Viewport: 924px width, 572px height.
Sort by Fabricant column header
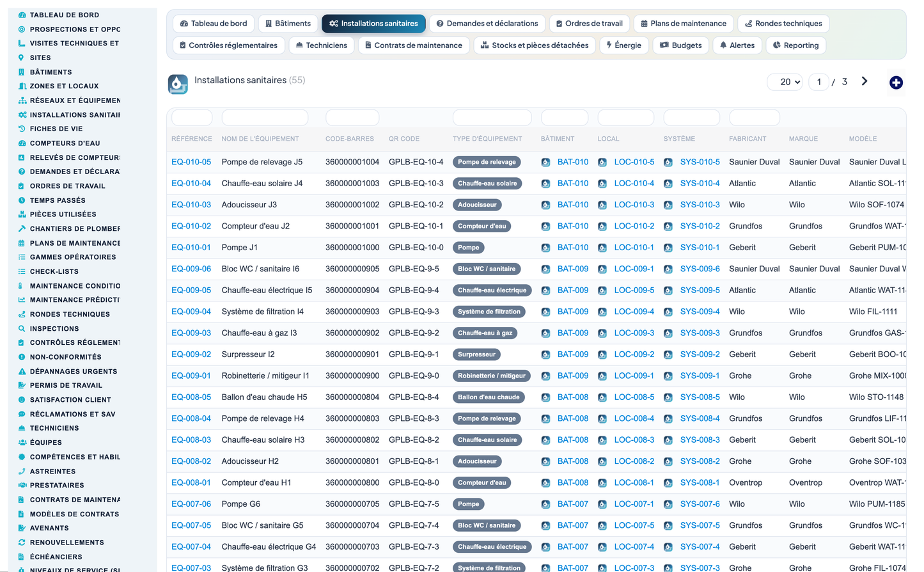[748, 139]
